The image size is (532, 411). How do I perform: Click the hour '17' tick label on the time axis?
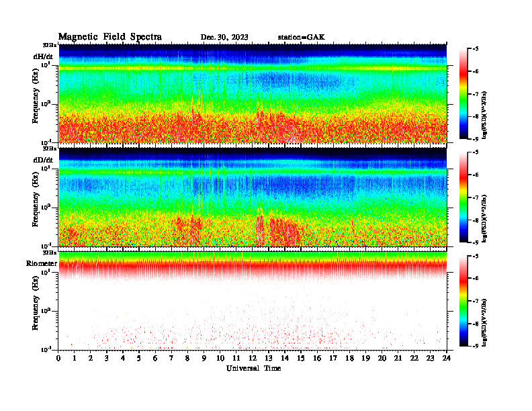333,359
